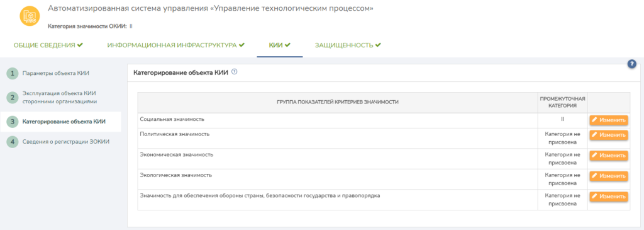Switch to ОБЩИЕ СВЕДЕНИЯ tab
The height and width of the screenshot is (230, 644).
(48, 45)
